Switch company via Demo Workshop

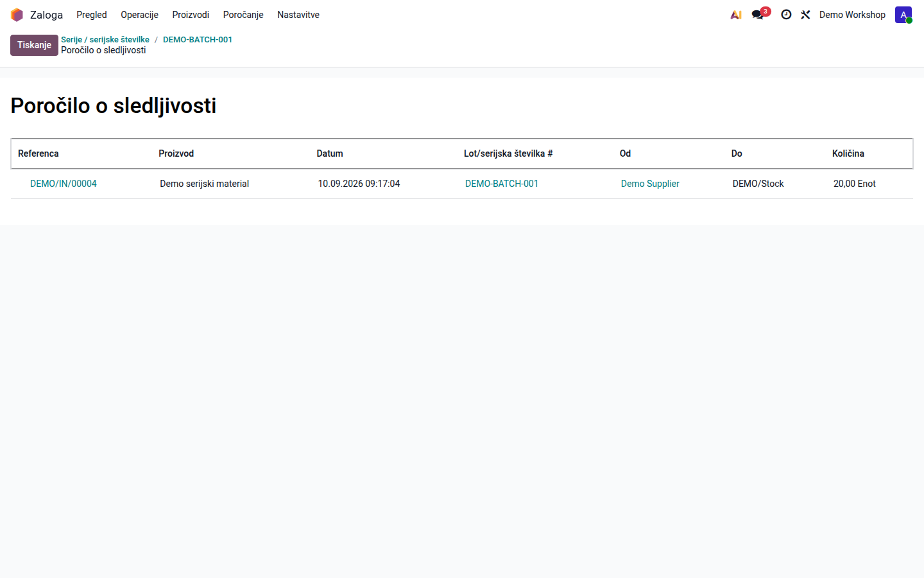(852, 15)
